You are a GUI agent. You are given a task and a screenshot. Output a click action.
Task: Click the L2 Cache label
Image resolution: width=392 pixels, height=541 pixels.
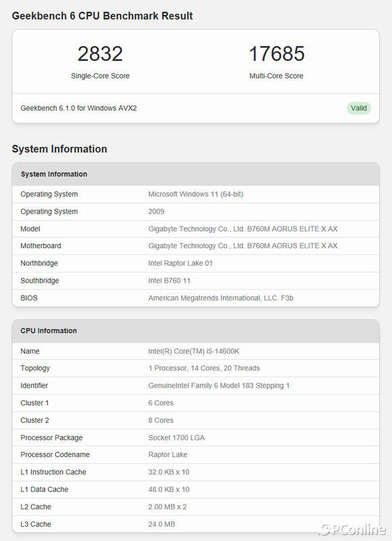coord(36,507)
